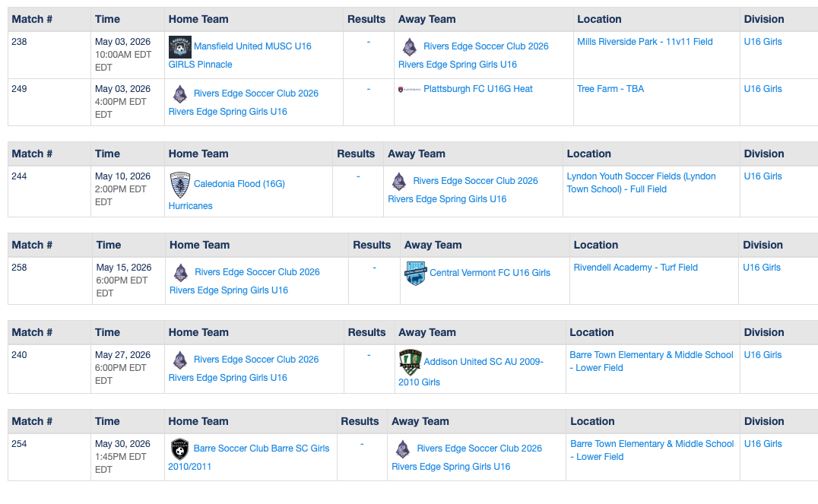
Task: Click the results dash for match 254
Action: point(362,444)
